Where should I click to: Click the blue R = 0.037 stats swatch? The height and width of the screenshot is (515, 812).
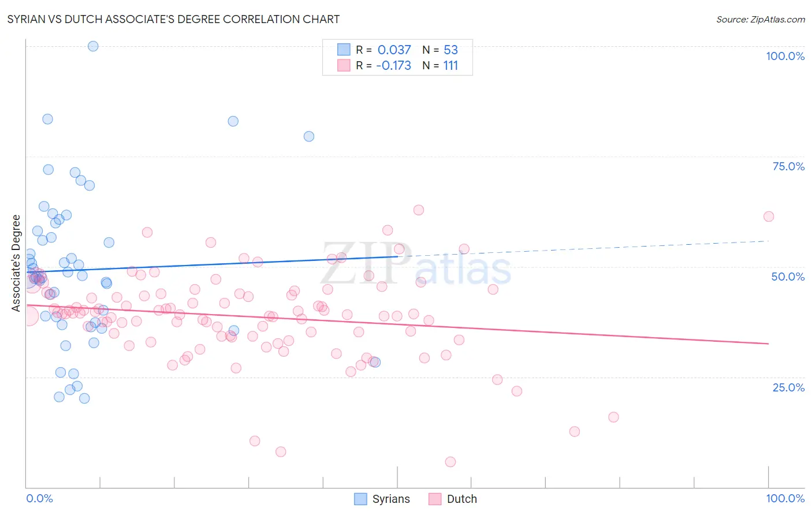pos(344,50)
